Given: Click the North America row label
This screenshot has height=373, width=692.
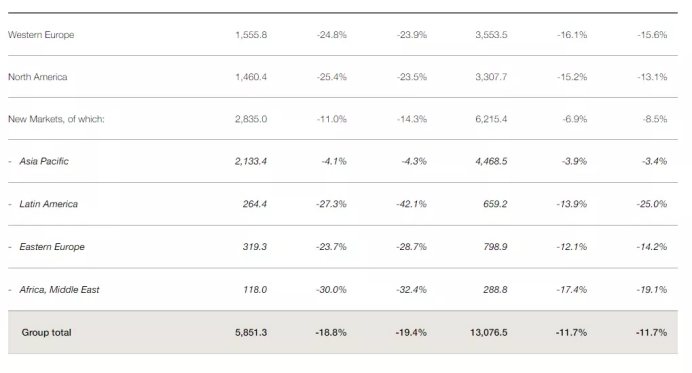Looking at the screenshot, I should (x=38, y=77).
